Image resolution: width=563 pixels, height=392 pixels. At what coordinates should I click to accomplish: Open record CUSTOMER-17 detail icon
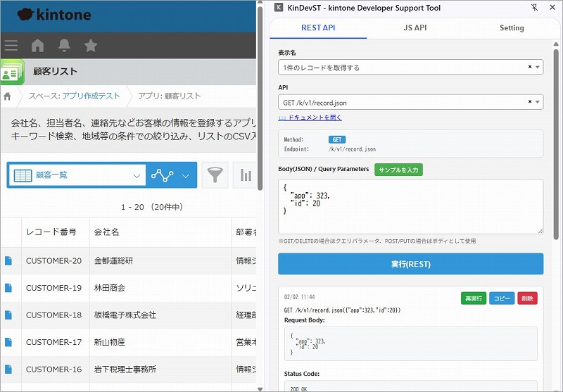(x=8, y=342)
